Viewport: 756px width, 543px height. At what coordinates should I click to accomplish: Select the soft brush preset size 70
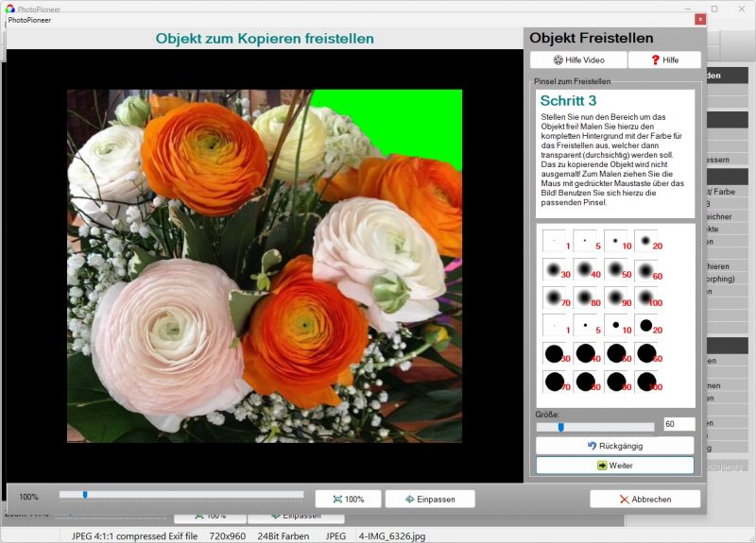tap(556, 297)
